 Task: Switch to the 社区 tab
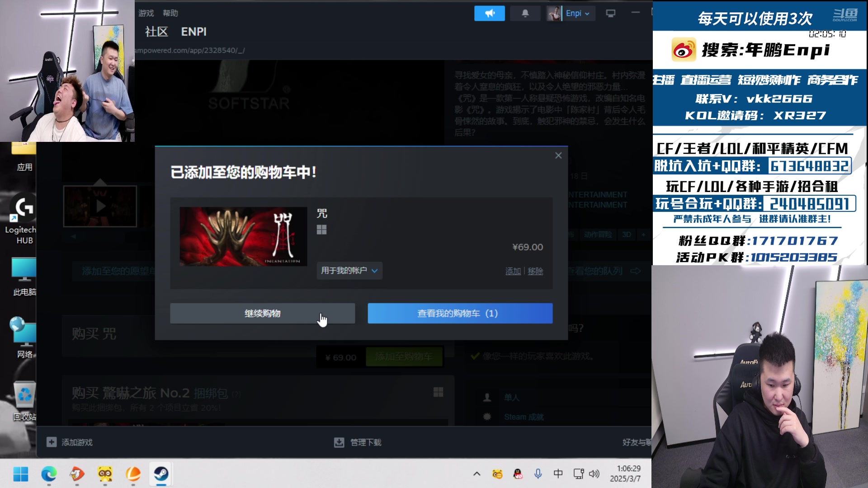[156, 32]
